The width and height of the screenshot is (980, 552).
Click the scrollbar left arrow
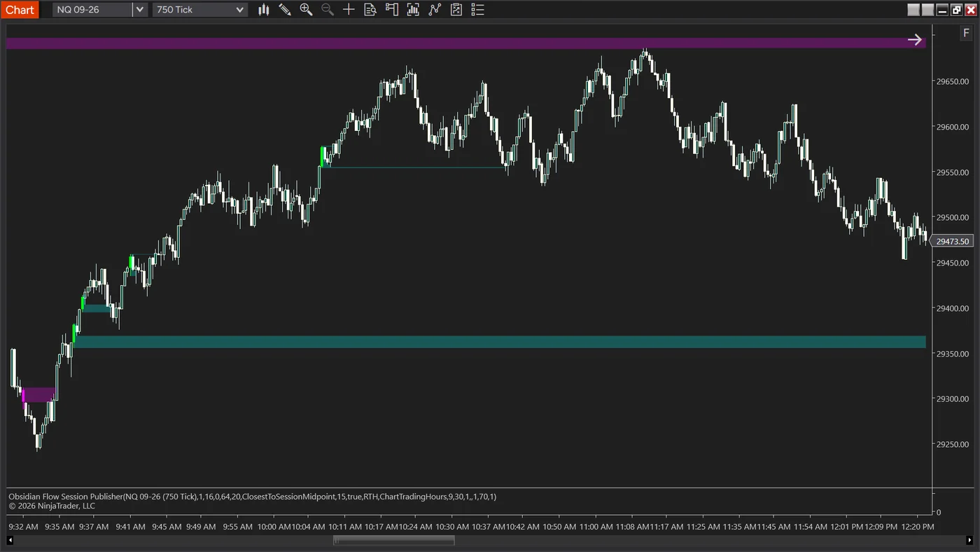pos(10,540)
